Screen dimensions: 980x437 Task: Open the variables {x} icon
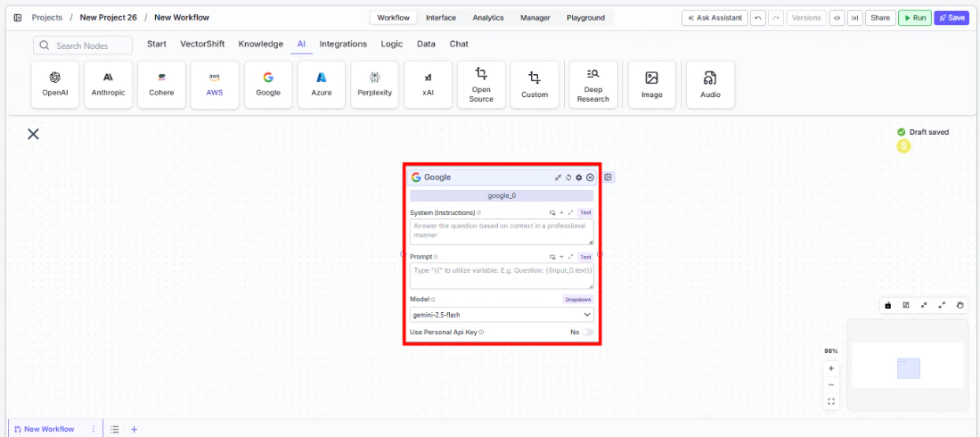point(854,18)
